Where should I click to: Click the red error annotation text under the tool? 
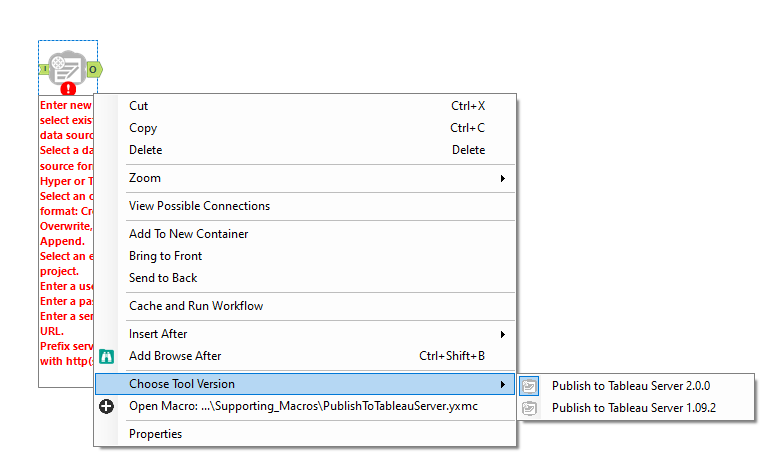point(66,233)
